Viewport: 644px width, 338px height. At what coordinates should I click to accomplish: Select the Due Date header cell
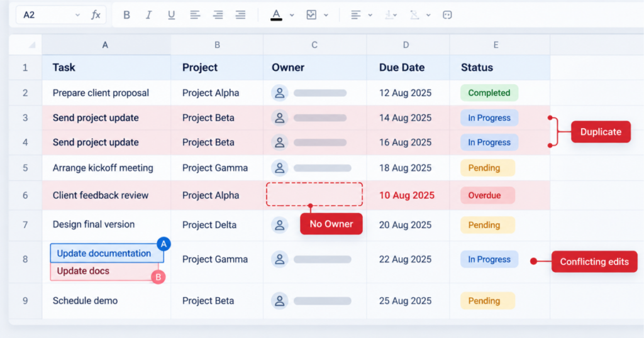(x=408, y=67)
